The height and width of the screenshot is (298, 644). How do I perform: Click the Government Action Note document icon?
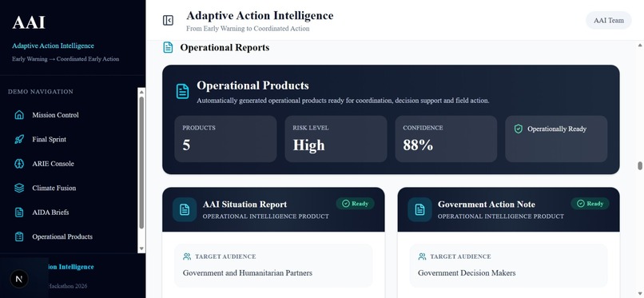(x=419, y=210)
